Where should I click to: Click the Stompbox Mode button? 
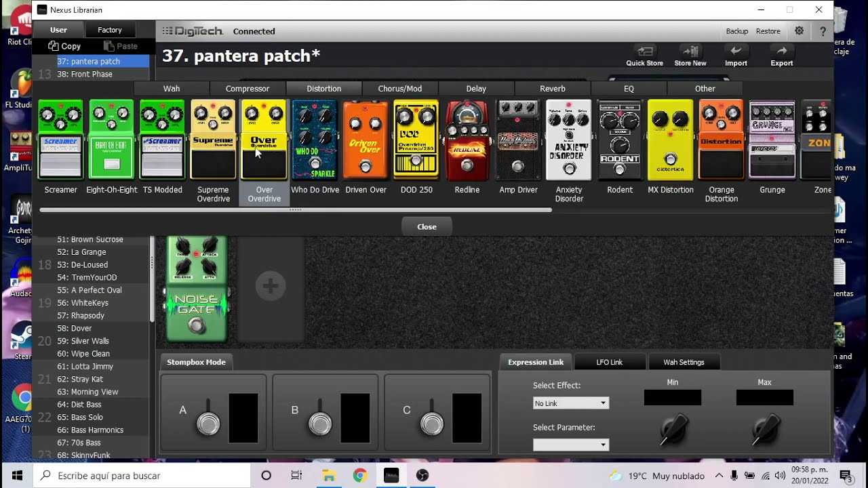[196, 362]
